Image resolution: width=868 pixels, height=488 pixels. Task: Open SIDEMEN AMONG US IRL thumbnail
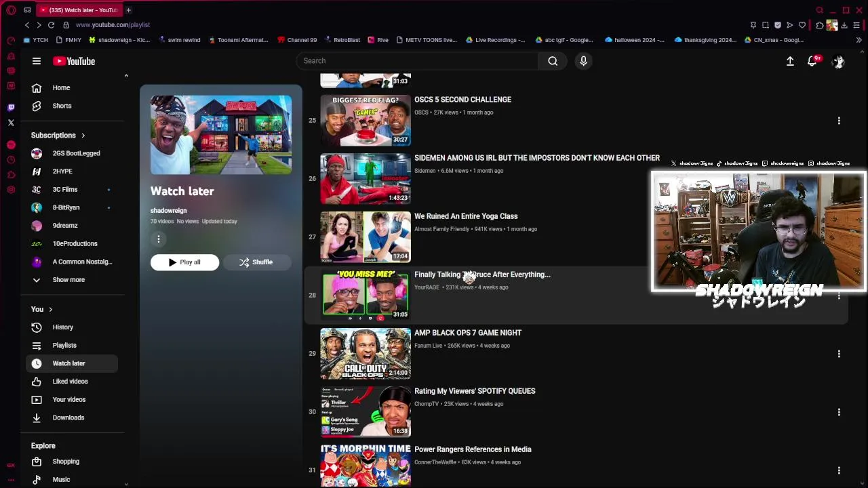point(366,179)
